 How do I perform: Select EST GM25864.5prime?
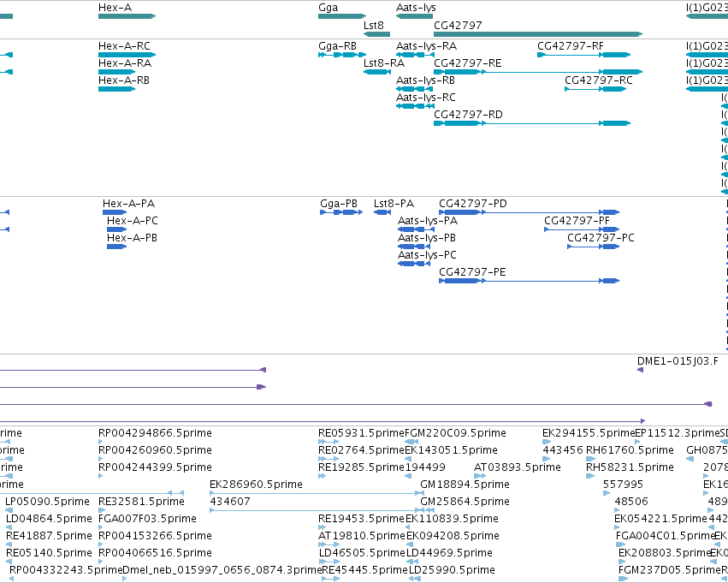tap(428, 510)
